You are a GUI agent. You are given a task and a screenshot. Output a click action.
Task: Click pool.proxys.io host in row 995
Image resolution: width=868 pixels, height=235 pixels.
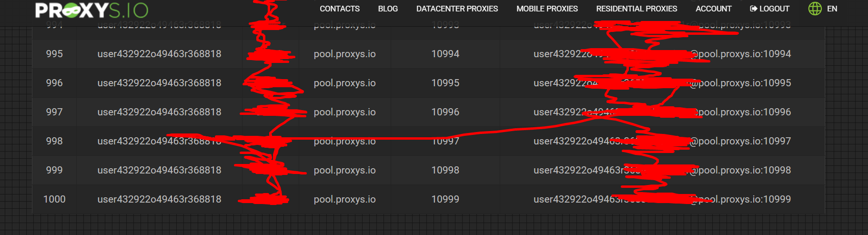click(344, 54)
